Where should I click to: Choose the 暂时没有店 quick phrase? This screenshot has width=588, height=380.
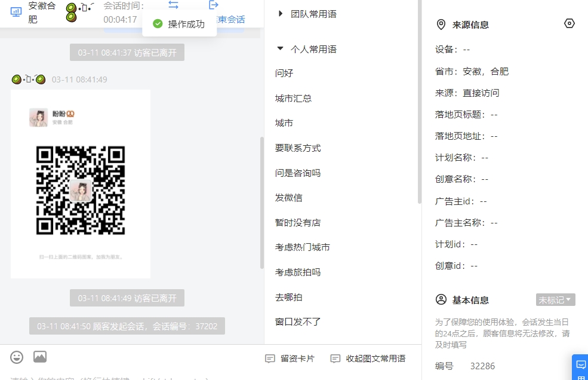point(298,223)
